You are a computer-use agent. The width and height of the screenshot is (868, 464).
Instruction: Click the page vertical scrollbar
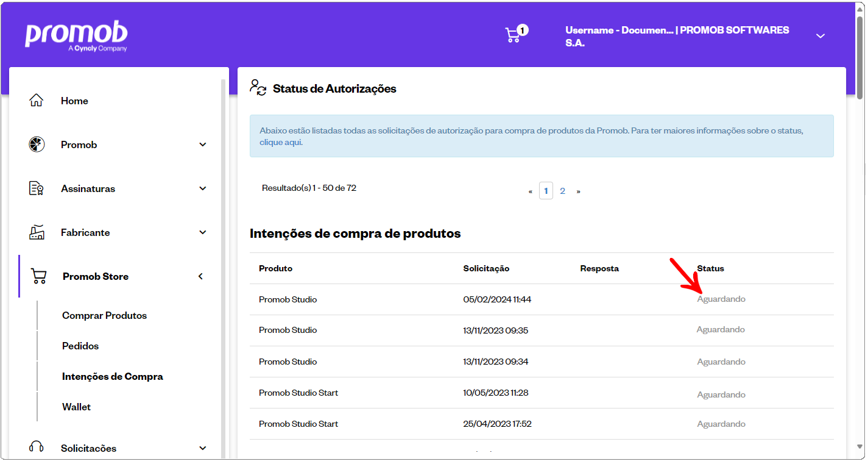pos(859,58)
